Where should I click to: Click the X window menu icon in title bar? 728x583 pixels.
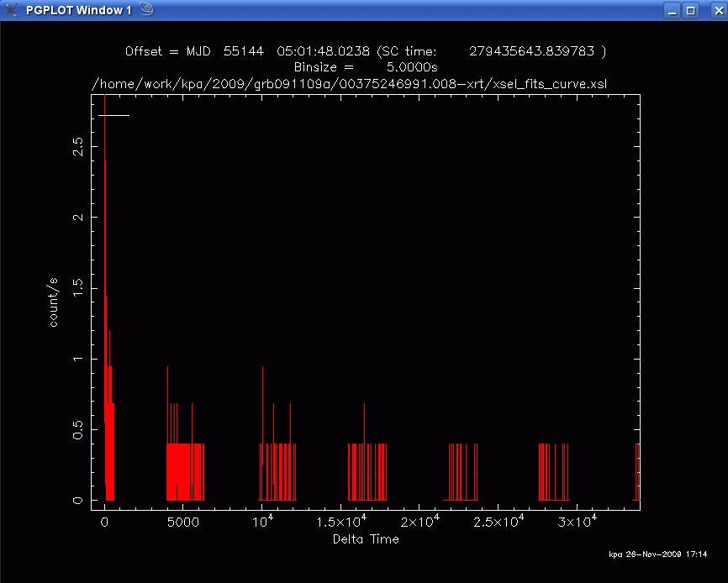[x=10, y=10]
